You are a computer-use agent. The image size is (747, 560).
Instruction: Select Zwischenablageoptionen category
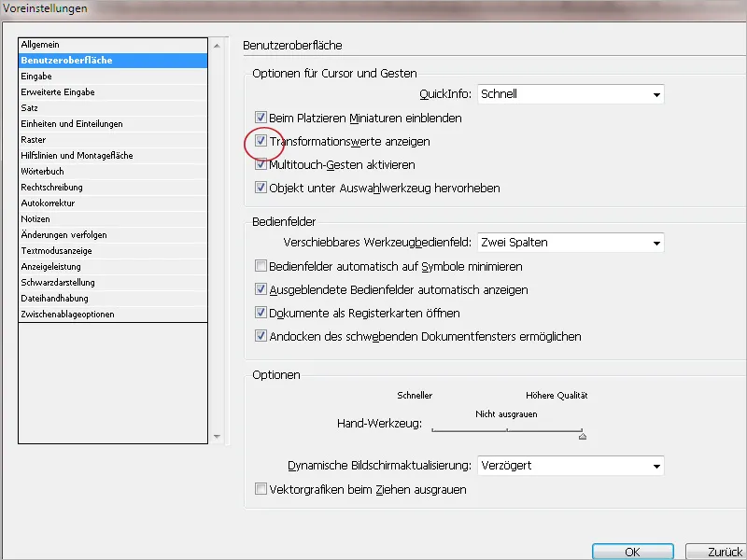(113, 315)
